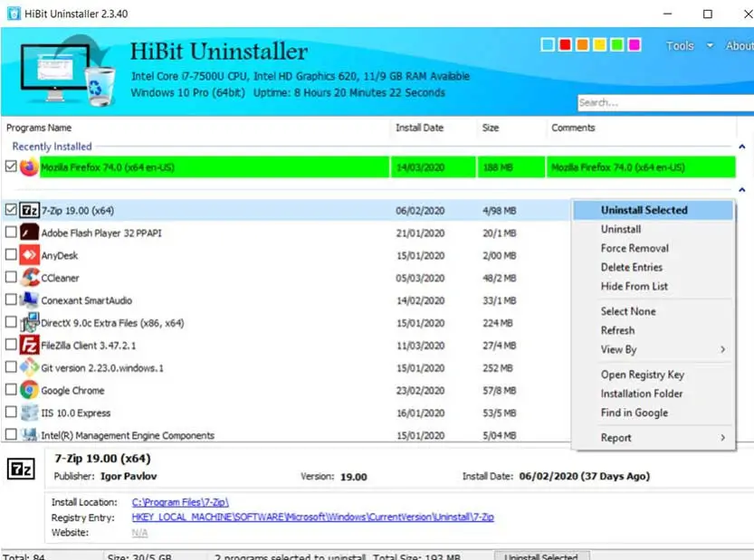This screenshot has height=560, width=754.
Task: Open Installation Folder from context menu
Action: pos(653,394)
